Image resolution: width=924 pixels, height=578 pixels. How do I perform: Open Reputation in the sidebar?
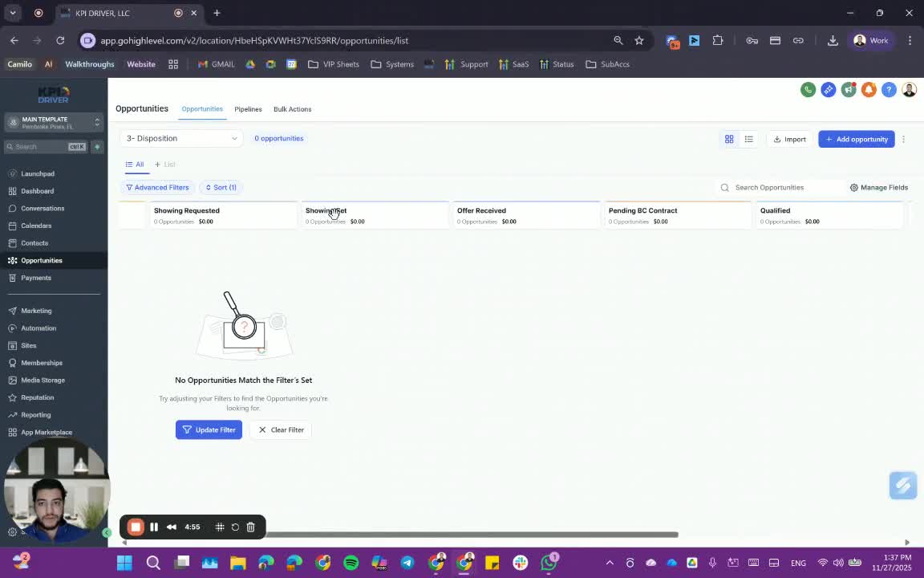click(x=37, y=397)
